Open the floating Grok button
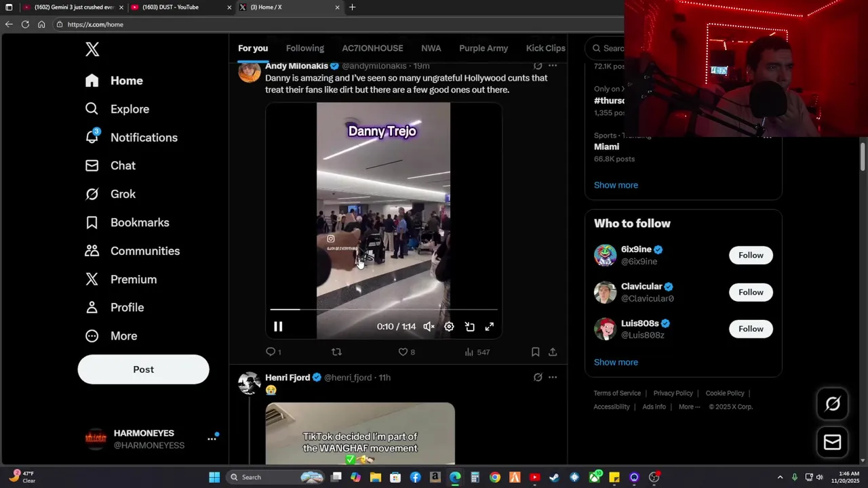This screenshot has width=868, height=488. (x=833, y=405)
